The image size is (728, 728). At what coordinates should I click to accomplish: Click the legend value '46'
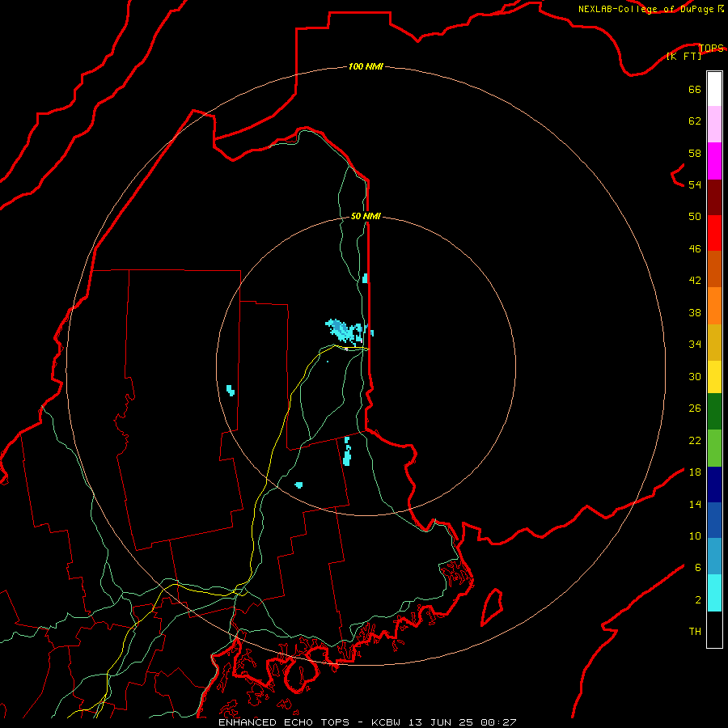pos(695,248)
